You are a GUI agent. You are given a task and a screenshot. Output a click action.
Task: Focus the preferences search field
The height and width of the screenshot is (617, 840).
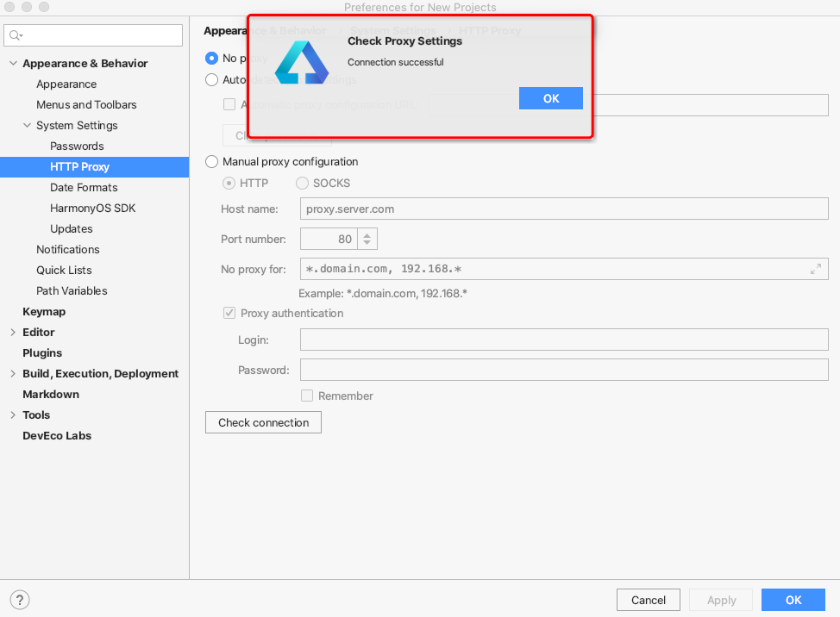(93, 35)
